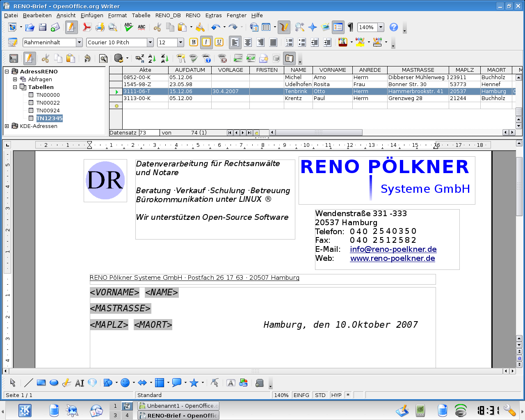Toggle Italic formatting

click(206, 42)
